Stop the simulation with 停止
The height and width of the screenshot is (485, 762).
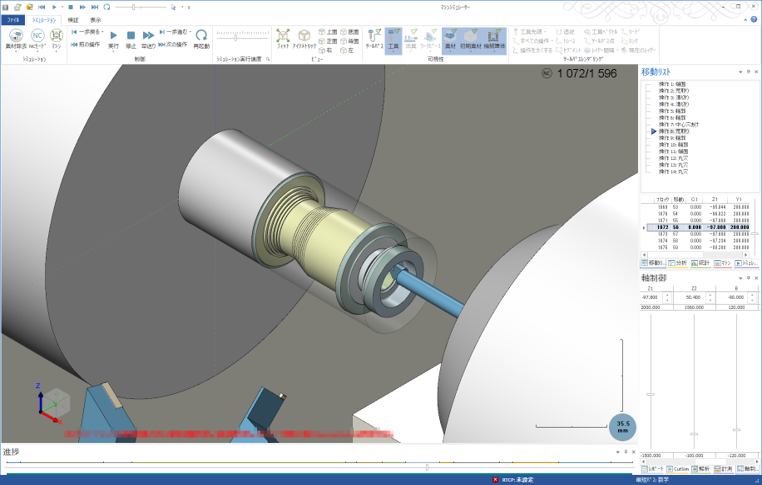point(131,38)
